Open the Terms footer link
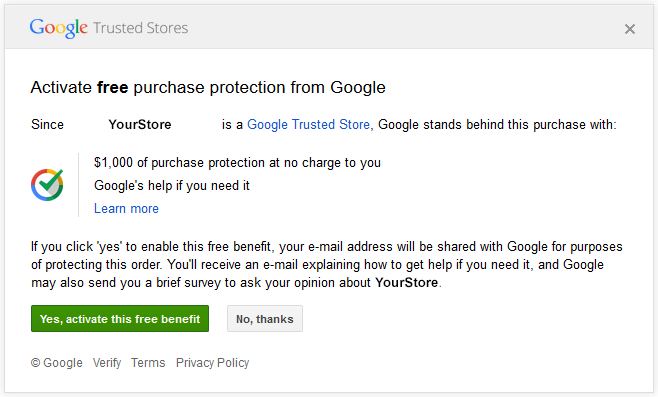Screen dimensions: 658x397 coord(148,363)
